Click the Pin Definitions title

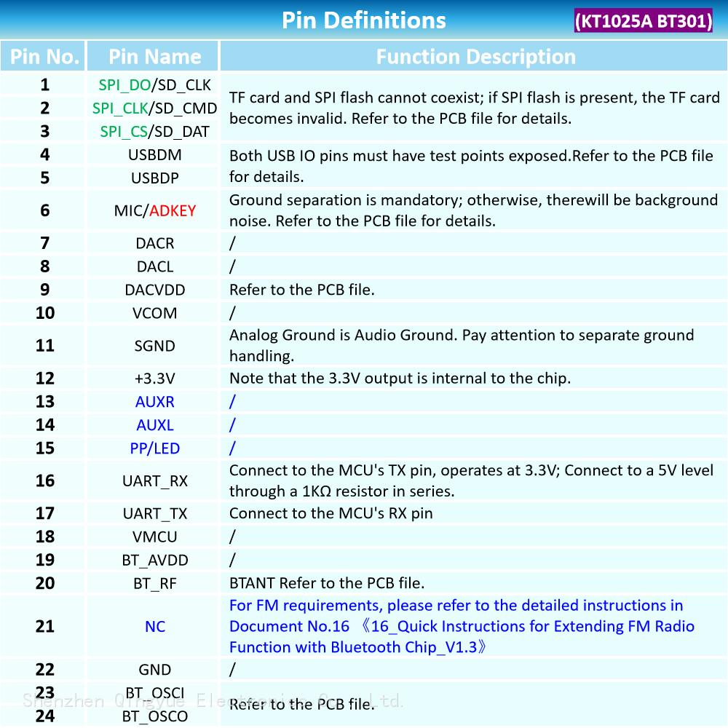coord(363,20)
